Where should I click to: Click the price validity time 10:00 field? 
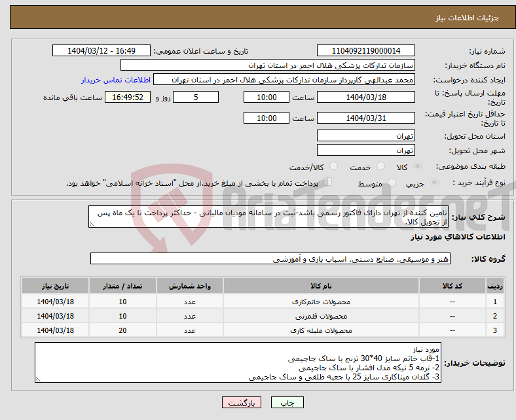(x=267, y=118)
